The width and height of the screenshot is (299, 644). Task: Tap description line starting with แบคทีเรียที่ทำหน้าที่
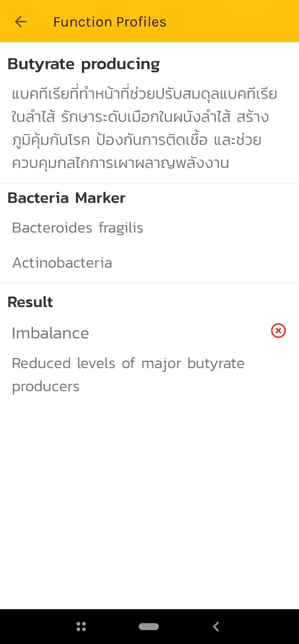(x=144, y=94)
